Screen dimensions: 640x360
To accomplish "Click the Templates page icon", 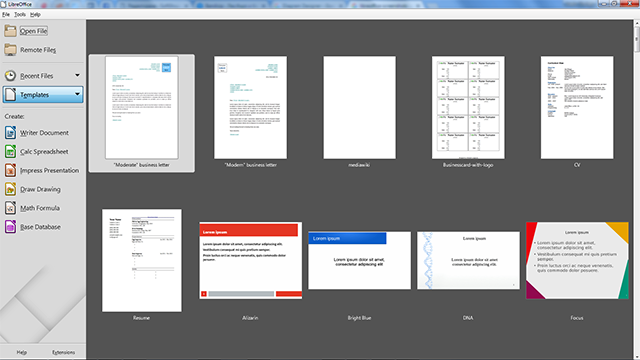I will click(x=10, y=94).
